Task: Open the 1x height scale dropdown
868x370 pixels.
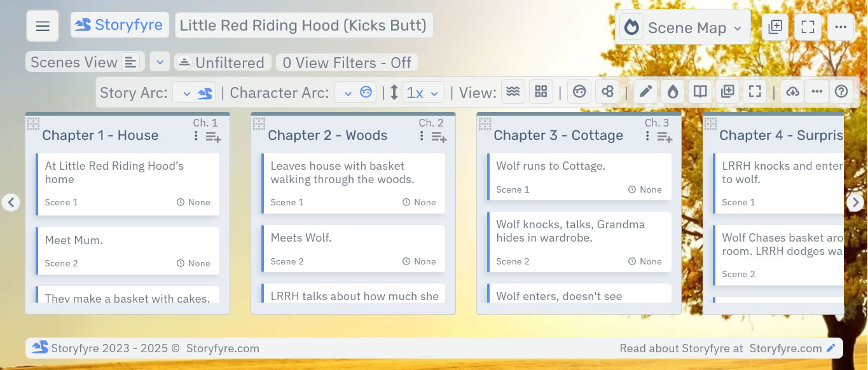Action: (x=423, y=93)
